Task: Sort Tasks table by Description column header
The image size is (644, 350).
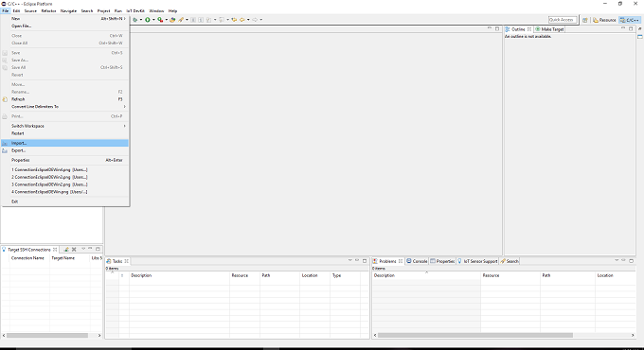Action: (180, 275)
